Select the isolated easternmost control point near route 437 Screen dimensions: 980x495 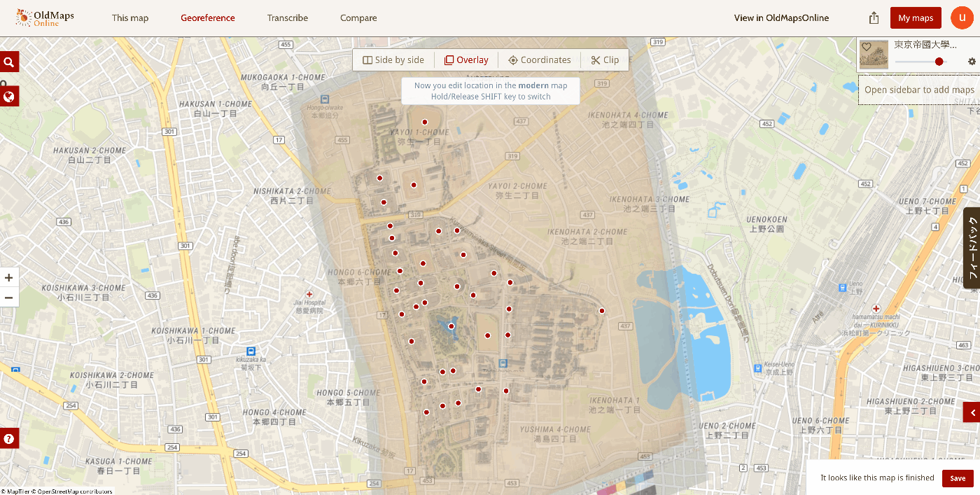click(x=601, y=310)
